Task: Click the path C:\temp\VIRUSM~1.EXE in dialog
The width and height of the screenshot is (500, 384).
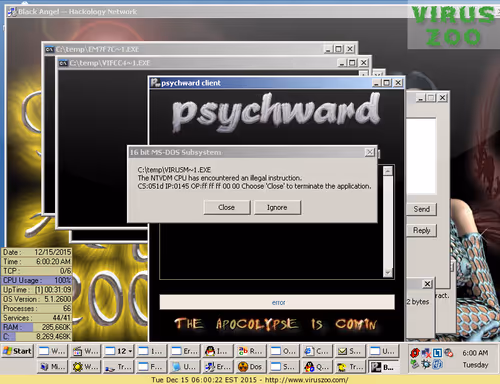Action: (174, 170)
